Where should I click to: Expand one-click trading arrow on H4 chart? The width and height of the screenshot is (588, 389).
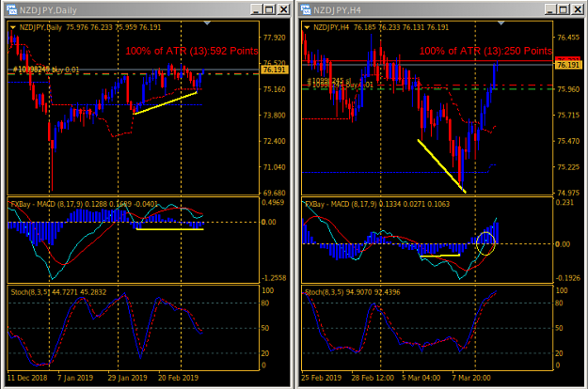[x=307, y=27]
